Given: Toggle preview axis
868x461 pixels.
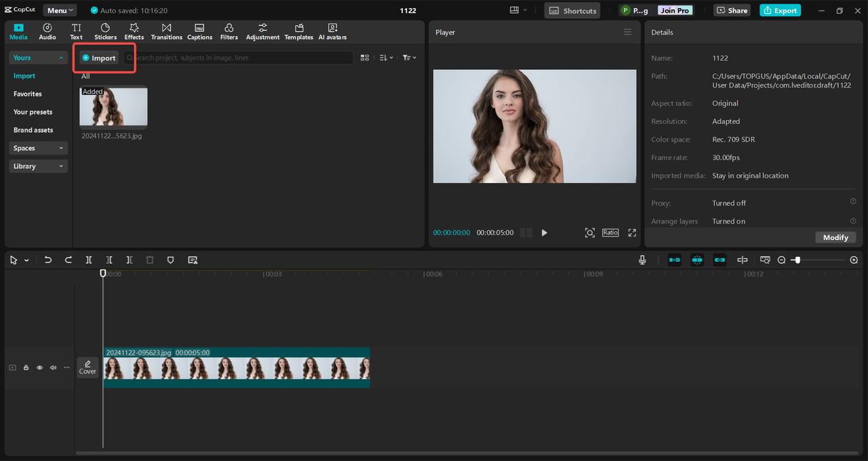Looking at the screenshot, I should tap(743, 260).
